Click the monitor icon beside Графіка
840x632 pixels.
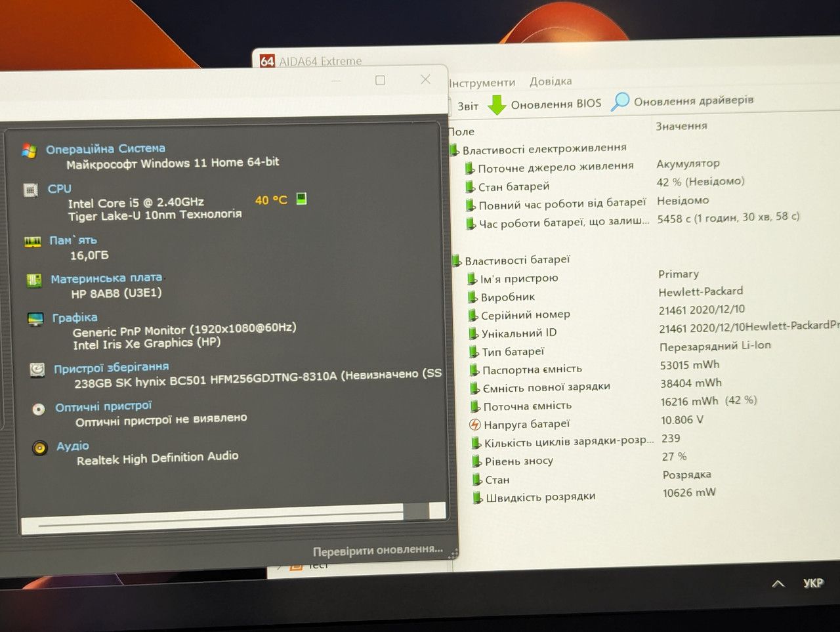pos(35,320)
